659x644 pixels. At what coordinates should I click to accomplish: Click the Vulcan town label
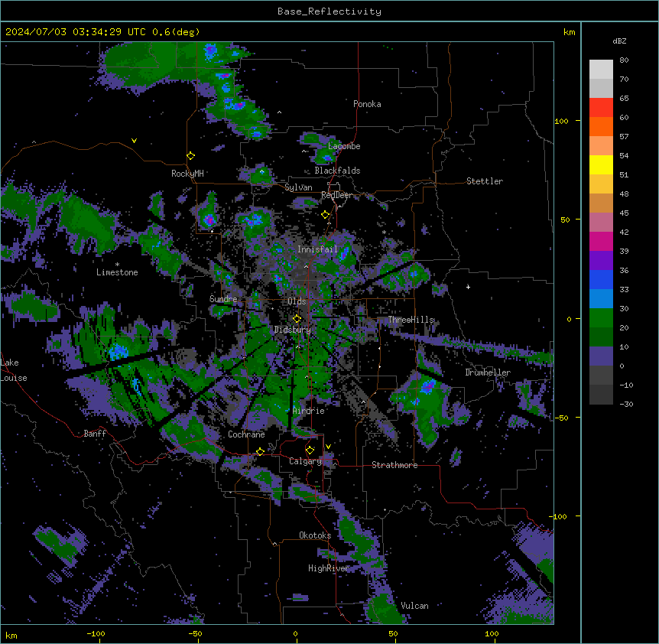click(415, 606)
